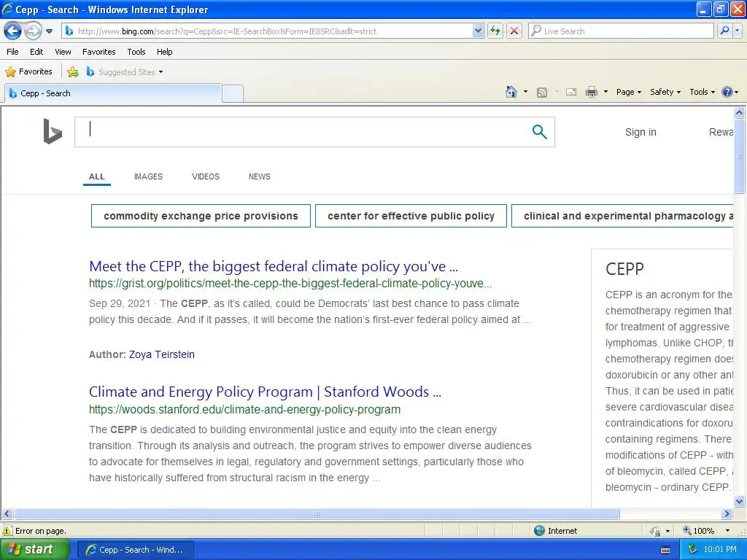Screen dimensions: 747x560
Task: Click the Home icon in command bar
Action: click(x=511, y=92)
